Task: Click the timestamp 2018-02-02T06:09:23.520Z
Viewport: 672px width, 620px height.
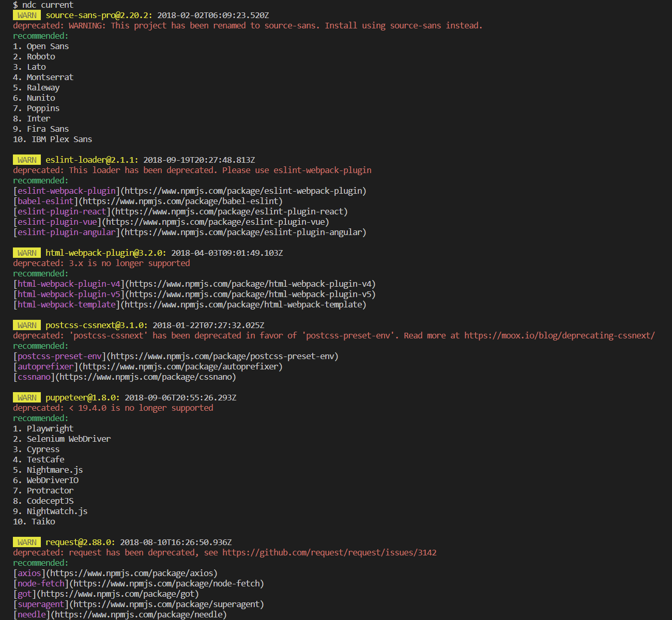Action: tap(213, 16)
